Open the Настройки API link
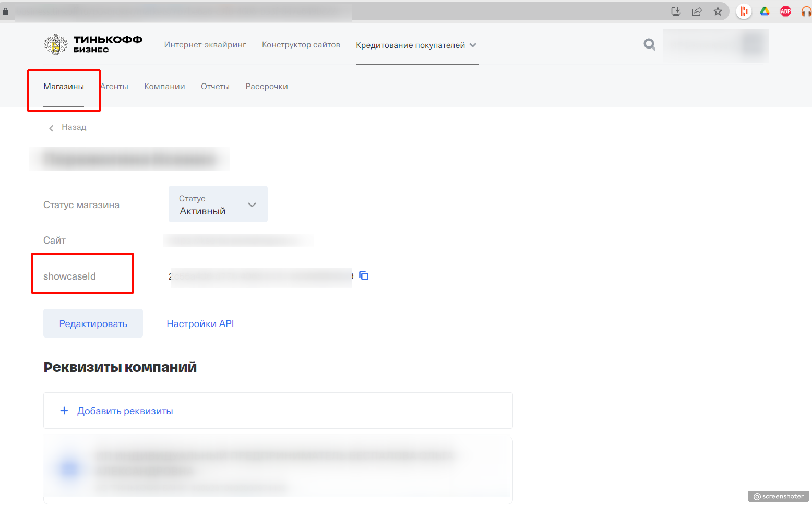The width and height of the screenshot is (812, 505). point(200,324)
